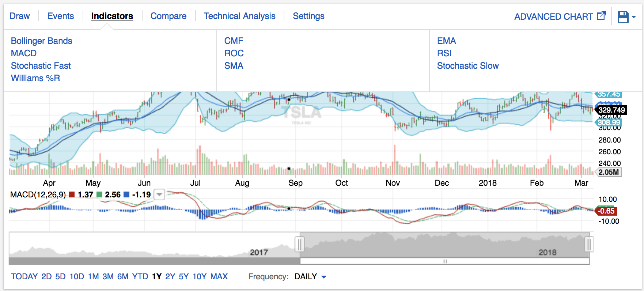Open the Settings tab

(x=309, y=16)
